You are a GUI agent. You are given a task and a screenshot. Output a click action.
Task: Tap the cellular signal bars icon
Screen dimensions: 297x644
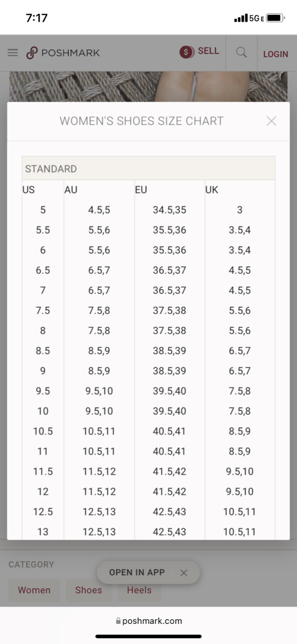241,18
